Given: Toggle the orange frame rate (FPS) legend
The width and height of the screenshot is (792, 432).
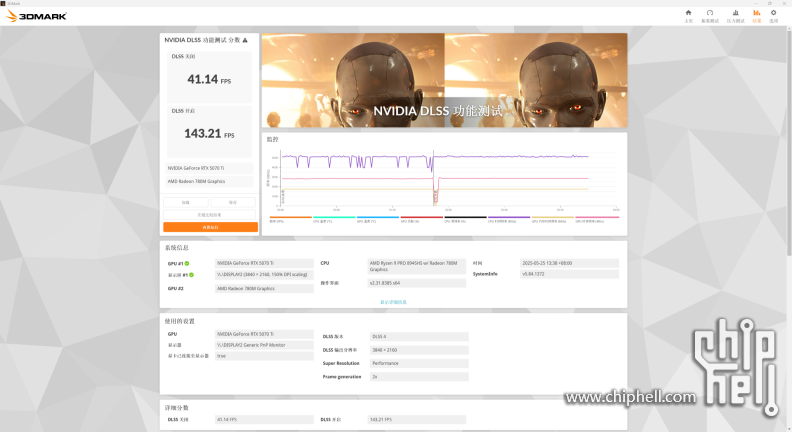Looking at the screenshot, I should 290,219.
